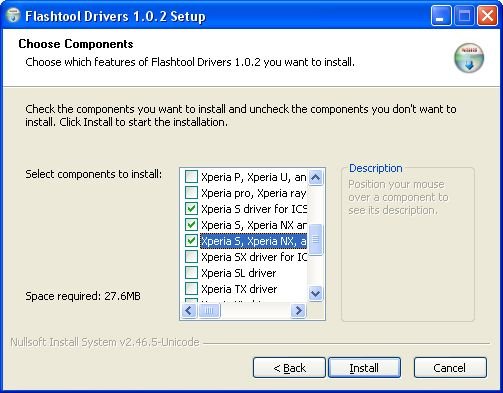Select the Xperia S driver for ICS text

(x=254, y=209)
